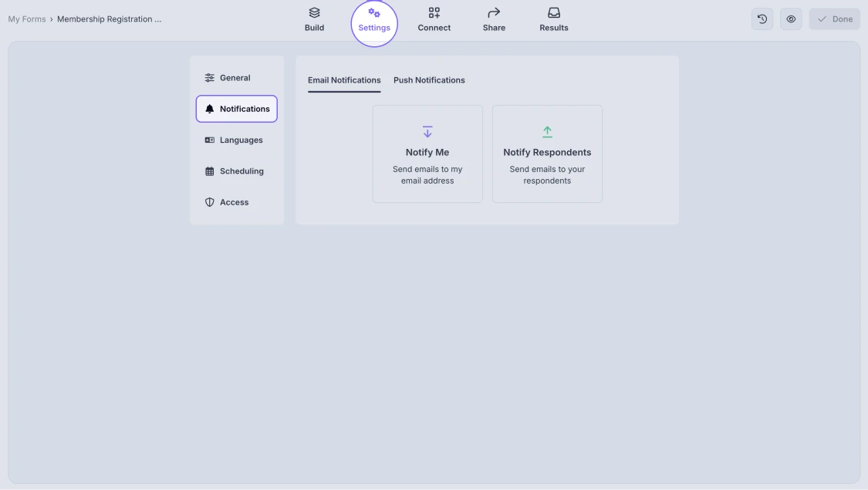The width and height of the screenshot is (868, 490).
Task: Preview form with the eye icon
Action: (791, 19)
